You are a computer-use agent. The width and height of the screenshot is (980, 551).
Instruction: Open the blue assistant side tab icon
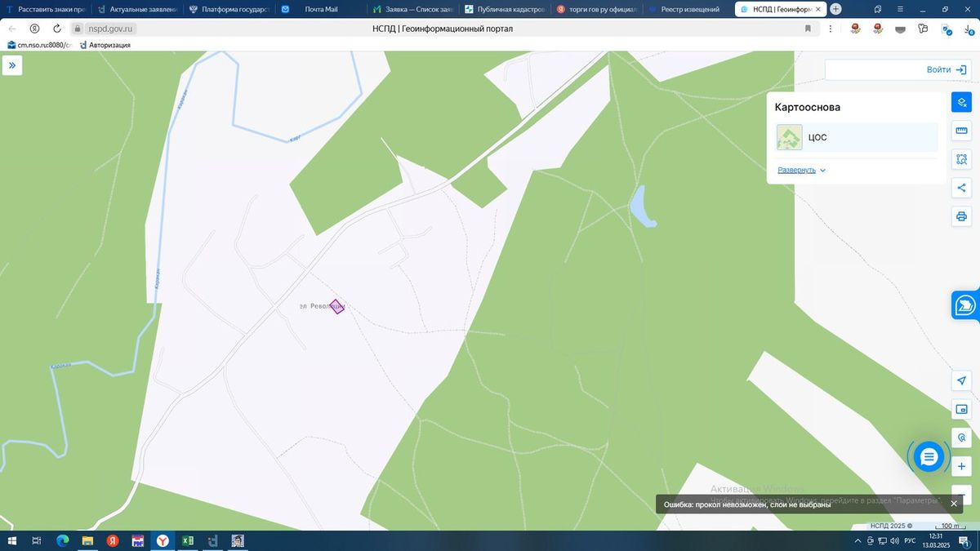tap(966, 305)
